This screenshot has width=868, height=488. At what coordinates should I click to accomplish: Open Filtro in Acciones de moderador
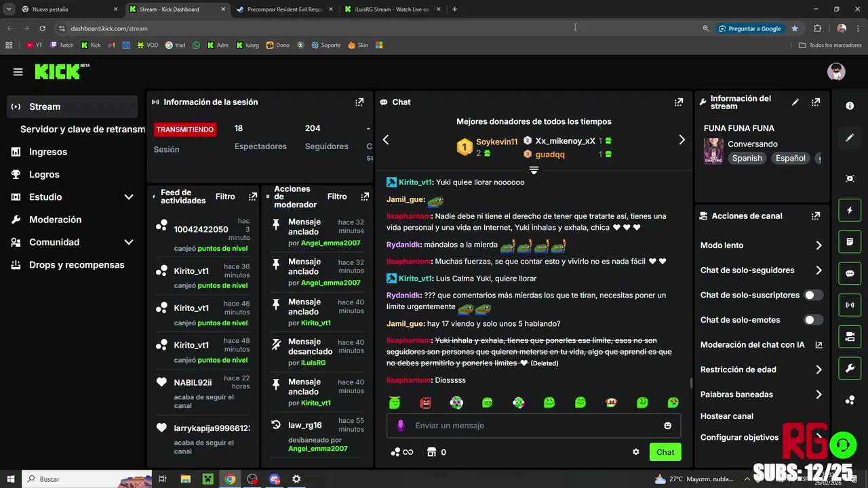pos(337,197)
